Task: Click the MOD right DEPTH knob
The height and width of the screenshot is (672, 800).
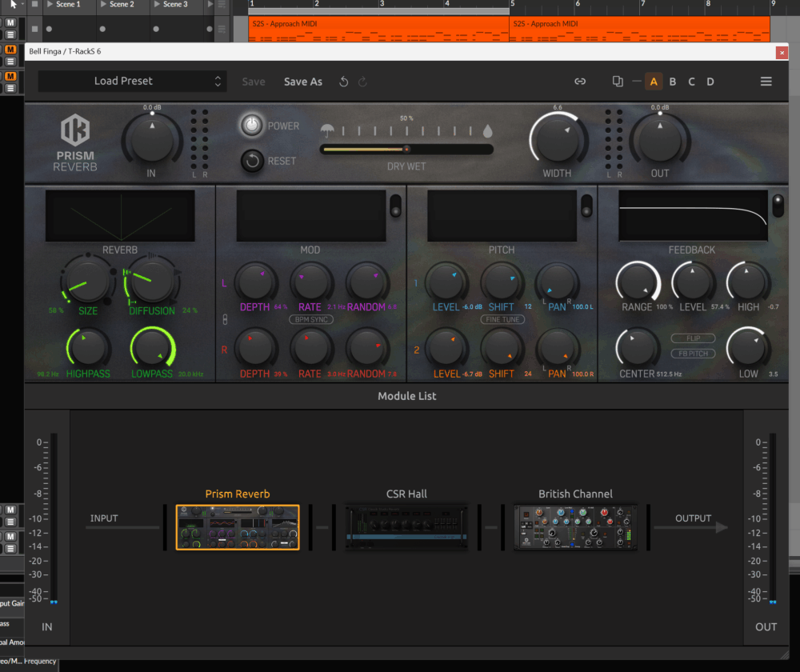Action: click(256, 349)
